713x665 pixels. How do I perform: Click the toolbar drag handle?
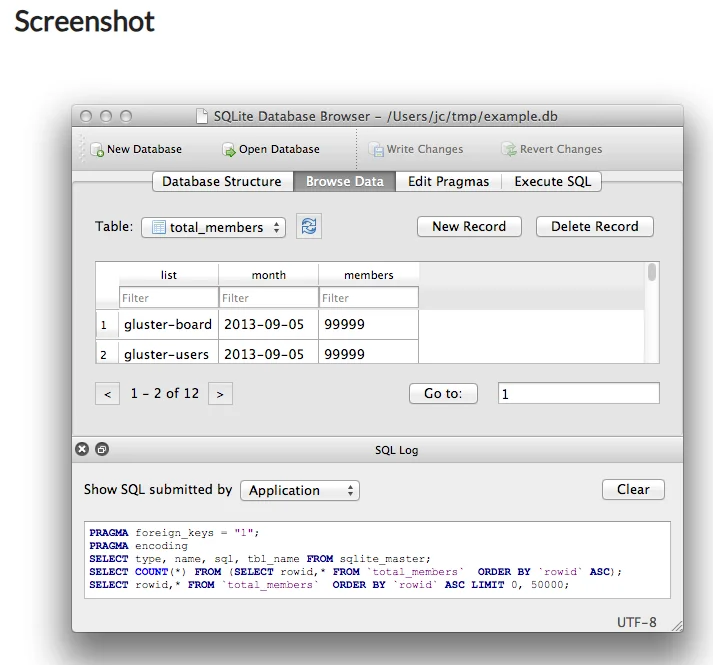pyautogui.click(x=82, y=148)
